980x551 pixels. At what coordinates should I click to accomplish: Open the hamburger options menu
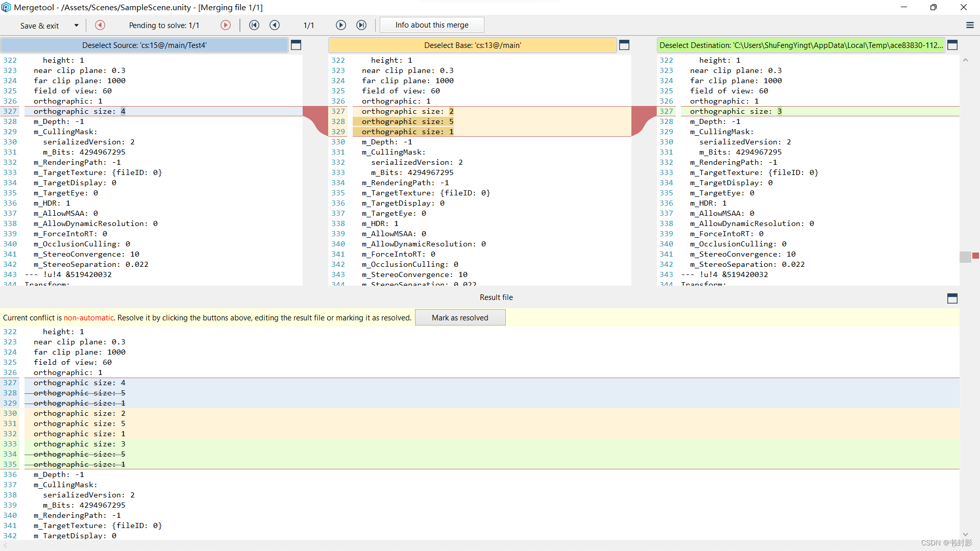(970, 25)
